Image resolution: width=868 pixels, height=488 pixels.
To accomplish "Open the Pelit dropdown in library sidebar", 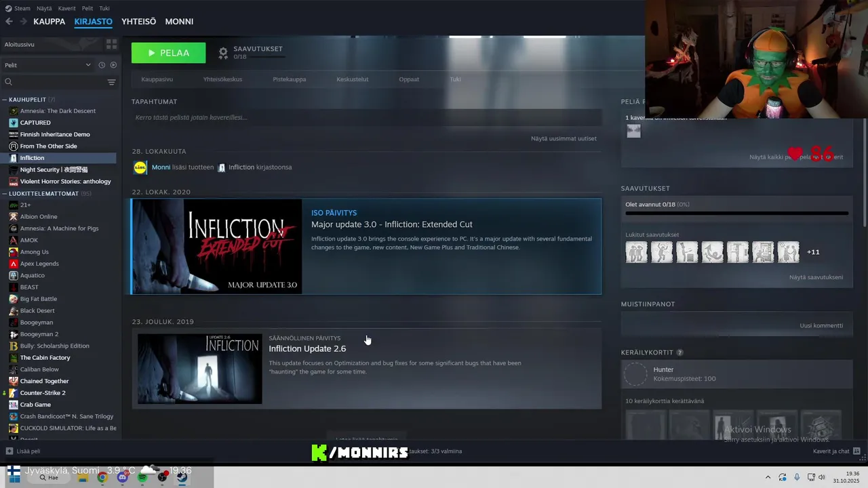I will [47, 65].
